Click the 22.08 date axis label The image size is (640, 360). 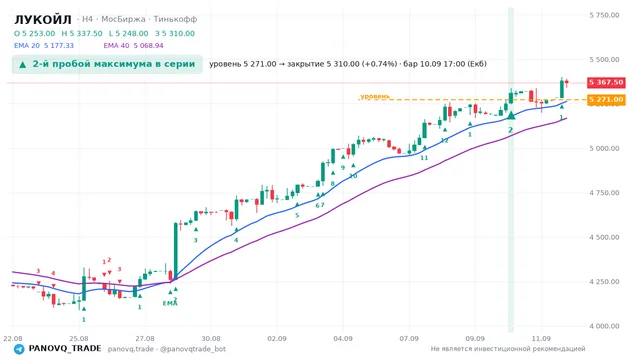[x=13, y=339]
